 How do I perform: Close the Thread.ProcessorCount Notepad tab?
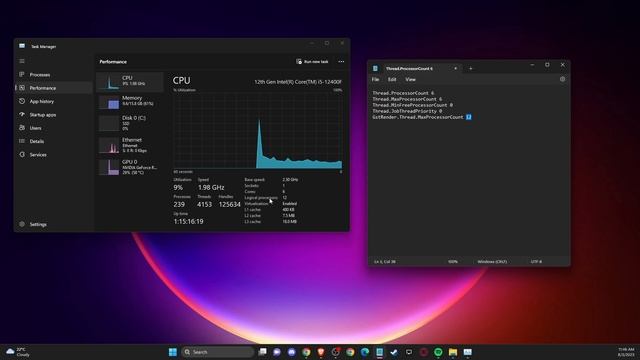(x=456, y=69)
